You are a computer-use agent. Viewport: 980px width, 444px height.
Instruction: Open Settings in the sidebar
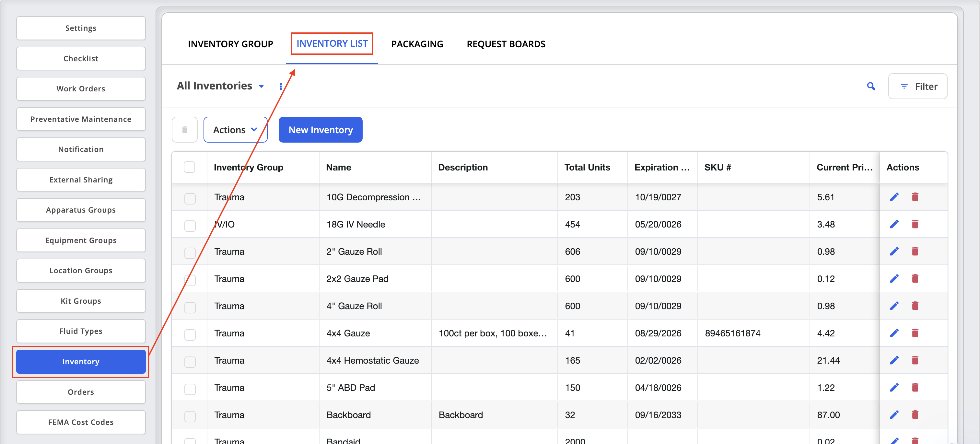81,28
